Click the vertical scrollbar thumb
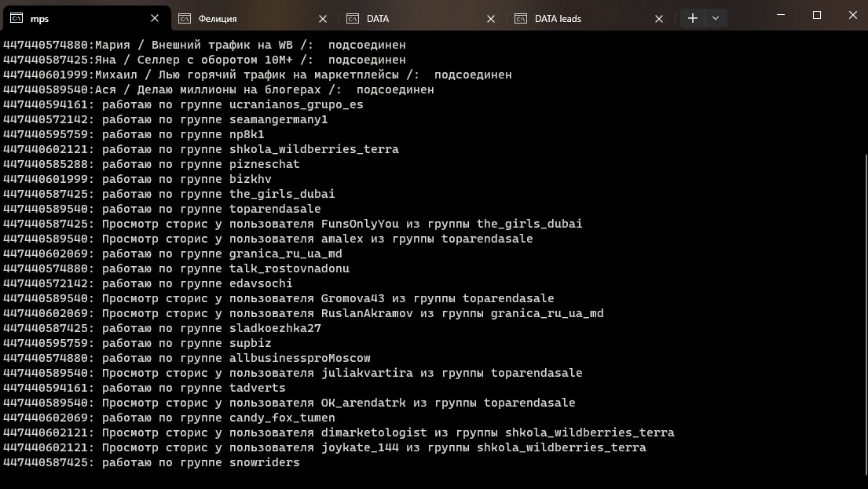This screenshot has width=868, height=489. tap(866, 314)
